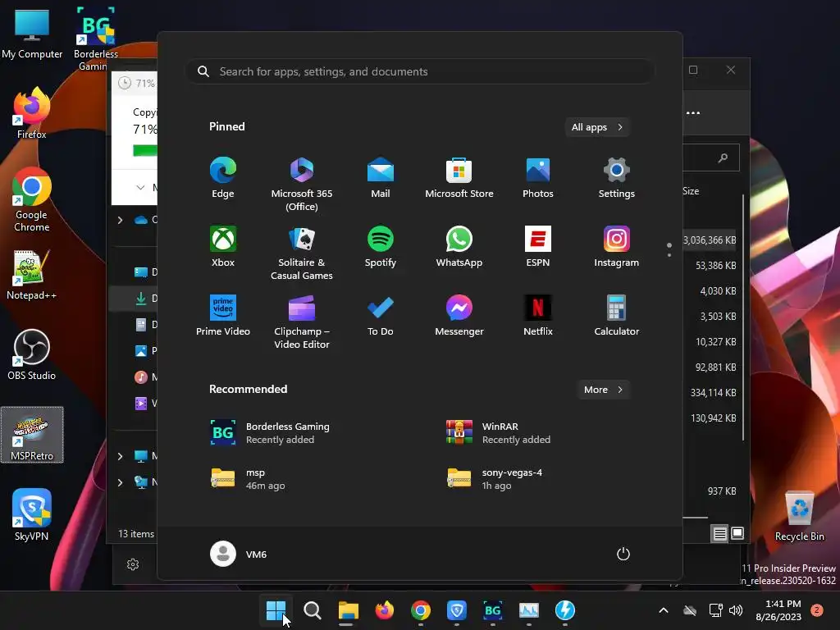Select the 334,114 KB file size
This screenshot has width=840, height=630.
point(713,393)
